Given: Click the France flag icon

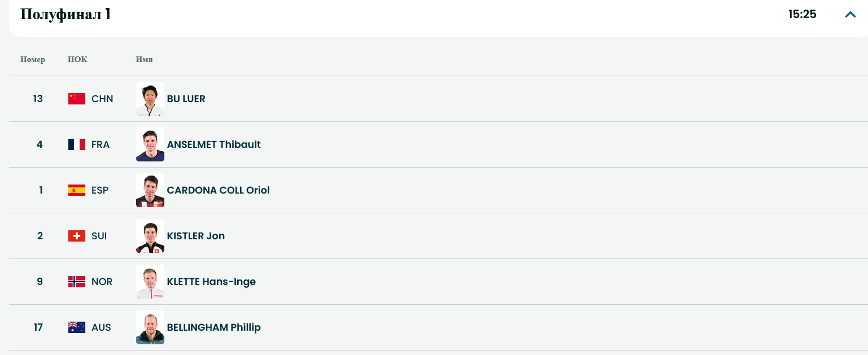Looking at the screenshot, I should (x=76, y=144).
